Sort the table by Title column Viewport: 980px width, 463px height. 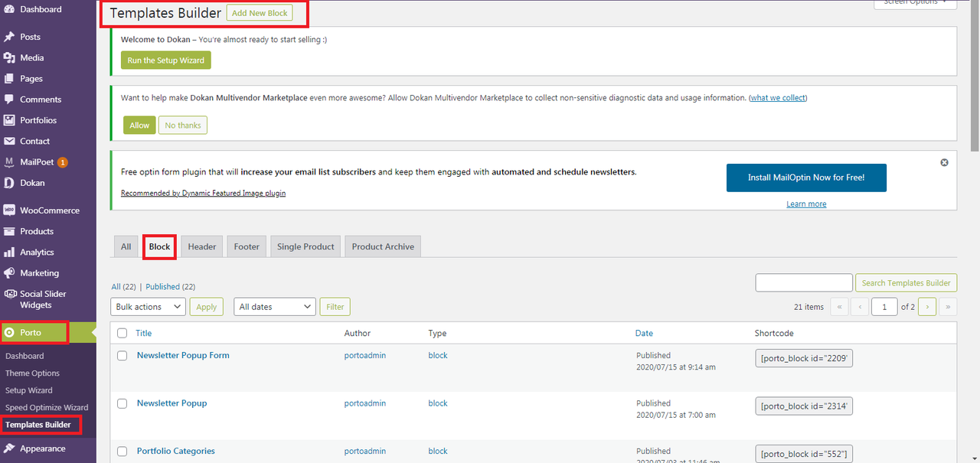pyautogui.click(x=143, y=333)
